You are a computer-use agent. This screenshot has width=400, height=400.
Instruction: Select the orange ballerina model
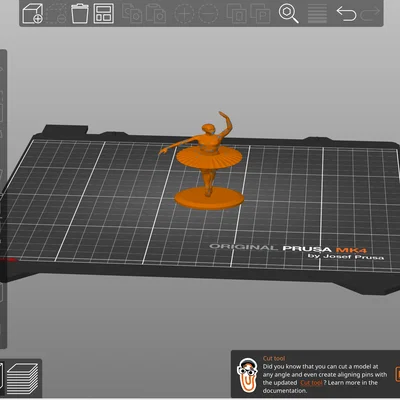tap(207, 162)
